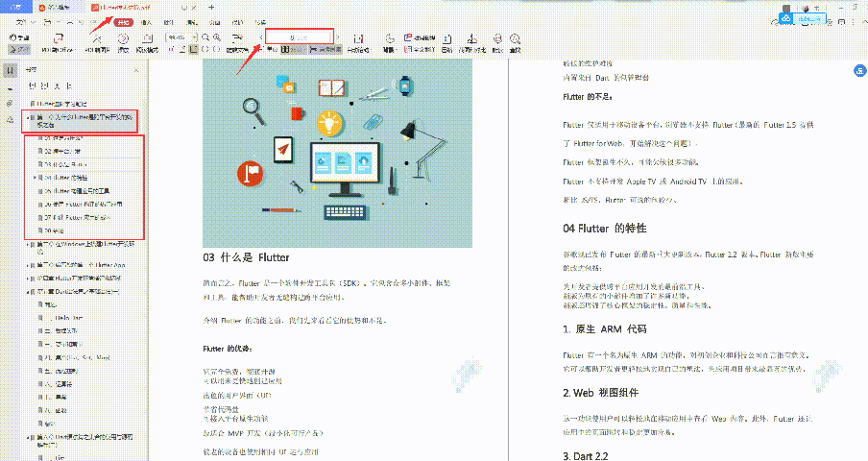Go to previous page using left arrow
868x461 pixels.
click(x=261, y=37)
